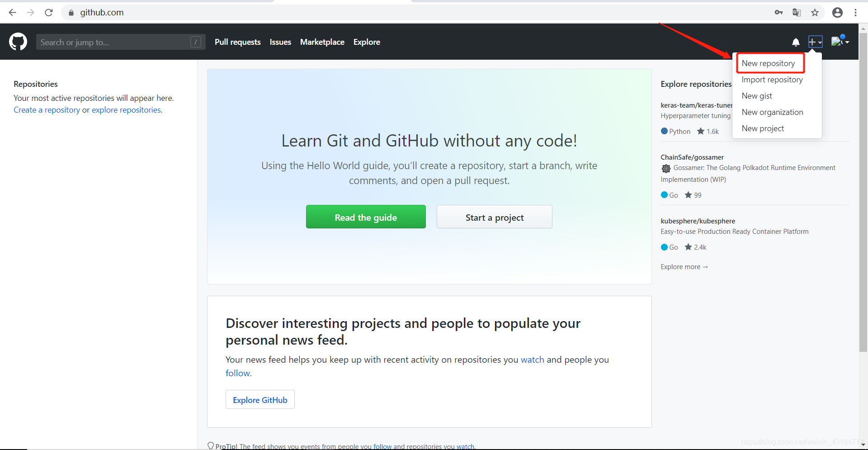868x450 pixels.
Task: Open the Chrome three-dot menu
Action: 855,13
